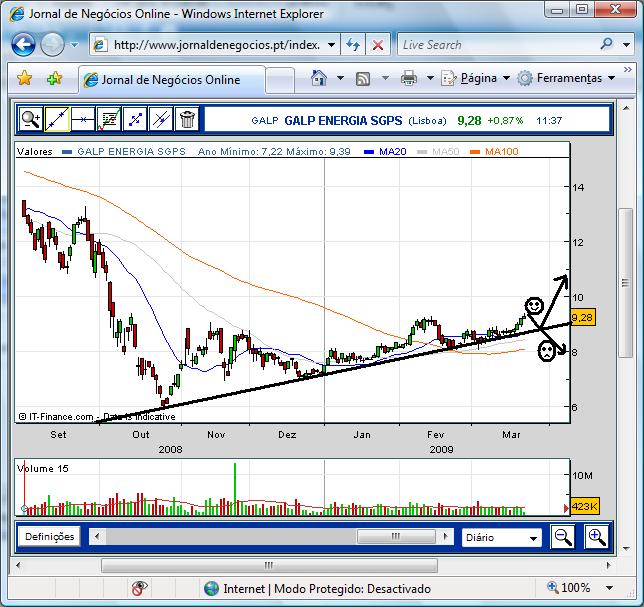Open the Diário timeframe dropdown

click(x=501, y=538)
